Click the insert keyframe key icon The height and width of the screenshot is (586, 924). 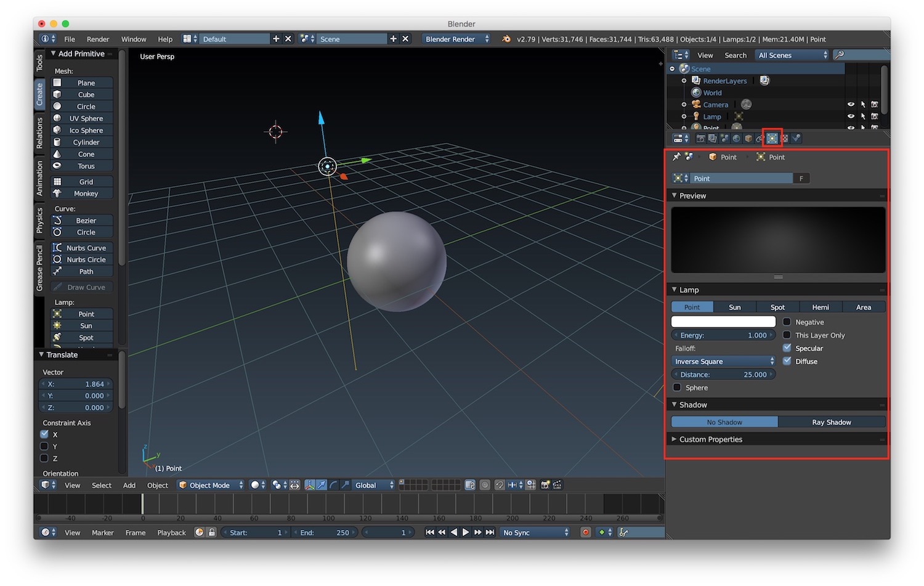622,532
